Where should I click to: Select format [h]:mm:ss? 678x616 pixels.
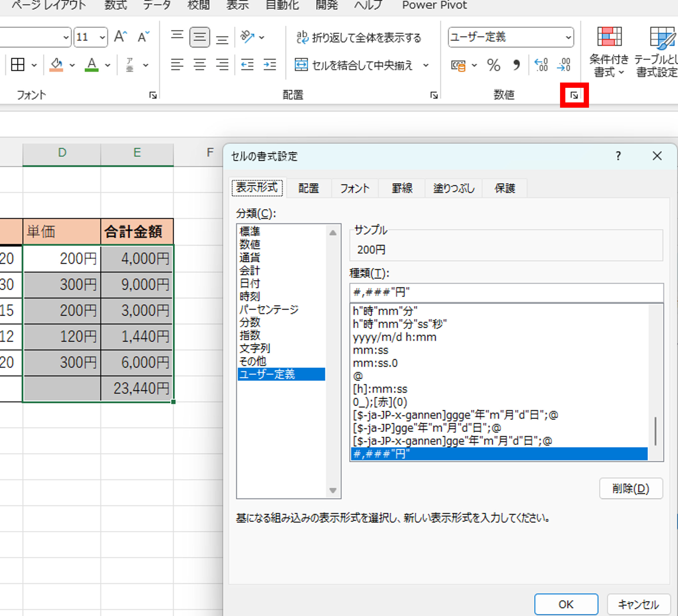coord(499,389)
